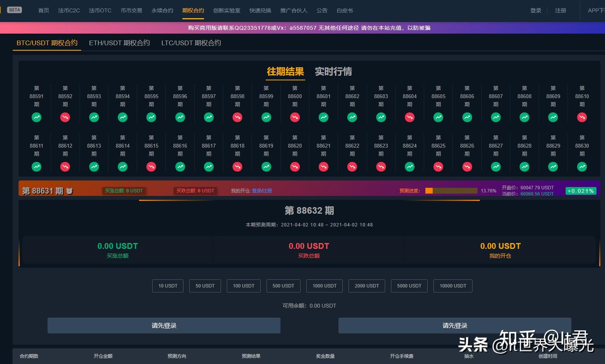Click the down-trend icon under period 88600
Viewport: 605px width, 364px height.
click(x=295, y=117)
